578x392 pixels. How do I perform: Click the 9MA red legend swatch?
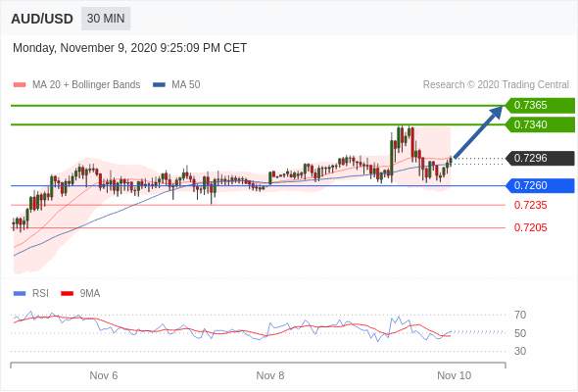[67, 294]
